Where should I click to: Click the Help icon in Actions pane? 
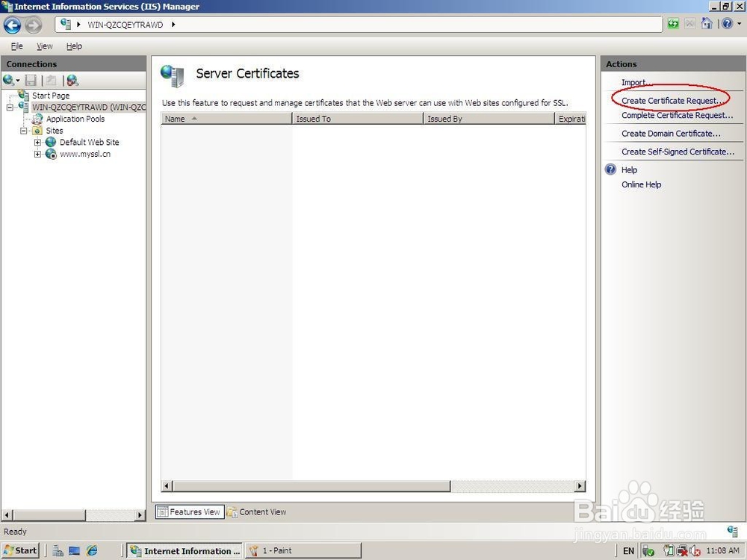[610, 169]
